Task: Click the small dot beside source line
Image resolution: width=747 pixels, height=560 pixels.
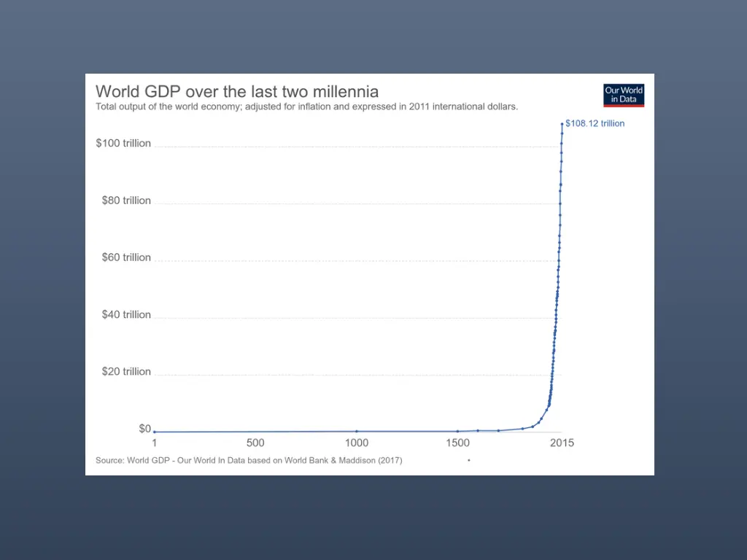Action: pos(469,461)
